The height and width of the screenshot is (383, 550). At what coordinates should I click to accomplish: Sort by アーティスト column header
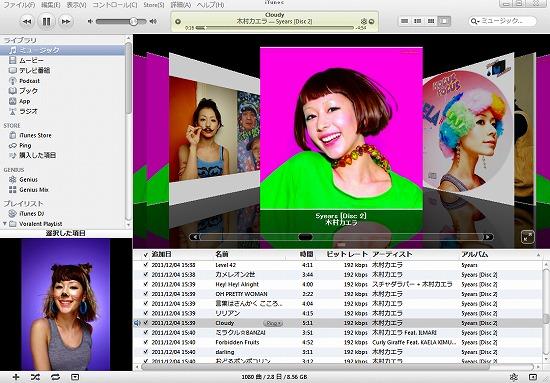(x=415, y=254)
